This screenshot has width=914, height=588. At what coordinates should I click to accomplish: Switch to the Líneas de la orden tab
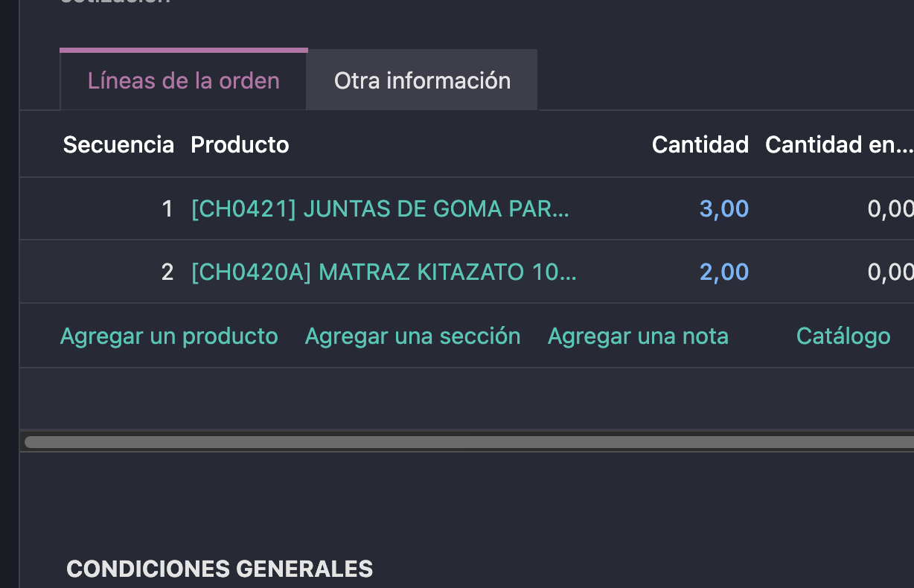pyautogui.click(x=183, y=80)
